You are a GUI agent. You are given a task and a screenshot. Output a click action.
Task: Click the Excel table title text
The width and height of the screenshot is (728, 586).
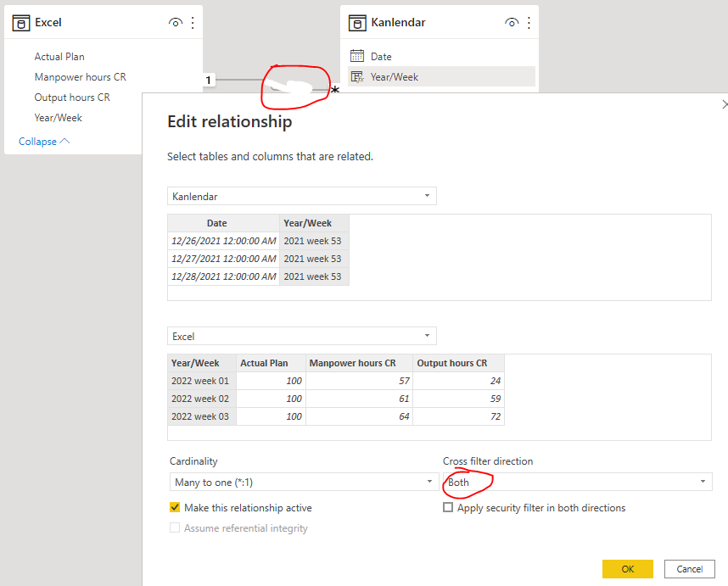[48, 23]
